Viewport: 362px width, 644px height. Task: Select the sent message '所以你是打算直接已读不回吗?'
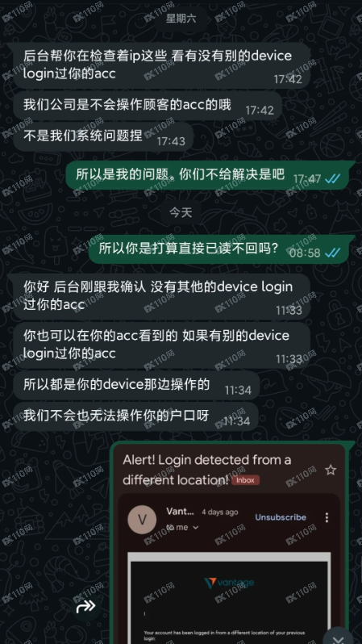click(x=218, y=249)
